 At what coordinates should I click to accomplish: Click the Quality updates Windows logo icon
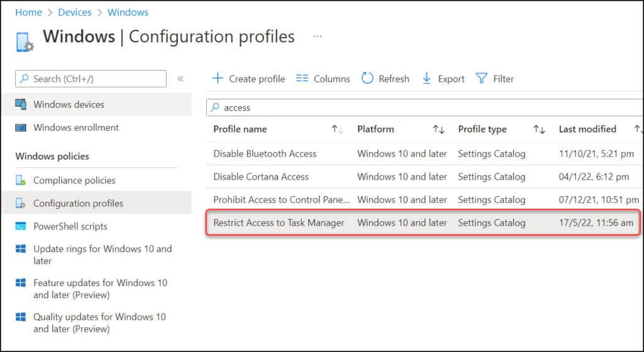click(21, 317)
